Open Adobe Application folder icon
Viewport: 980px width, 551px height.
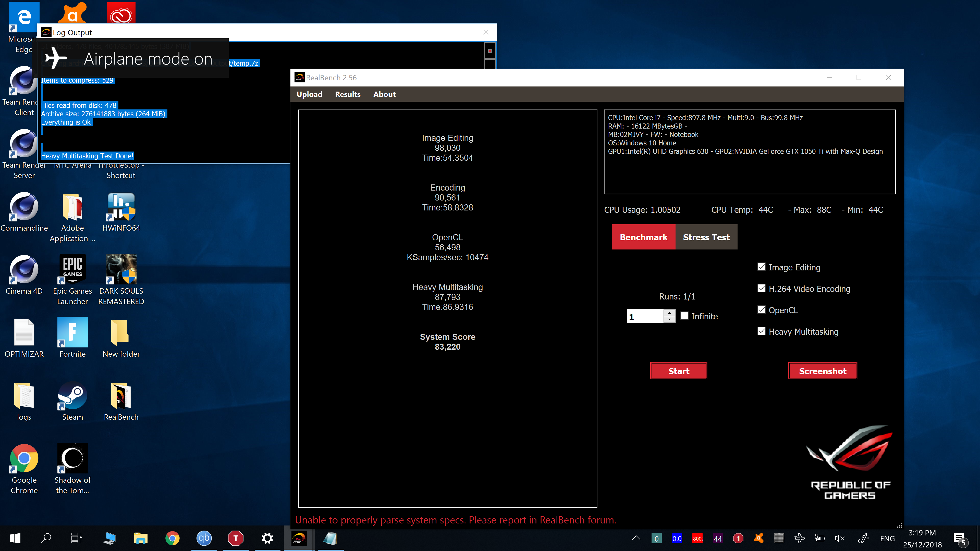[x=72, y=217]
